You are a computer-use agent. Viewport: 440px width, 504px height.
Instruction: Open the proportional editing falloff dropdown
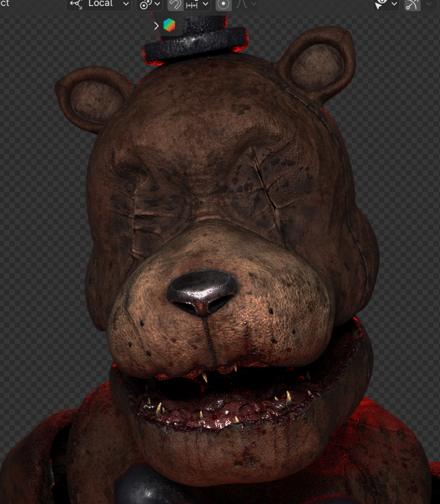[x=246, y=5]
